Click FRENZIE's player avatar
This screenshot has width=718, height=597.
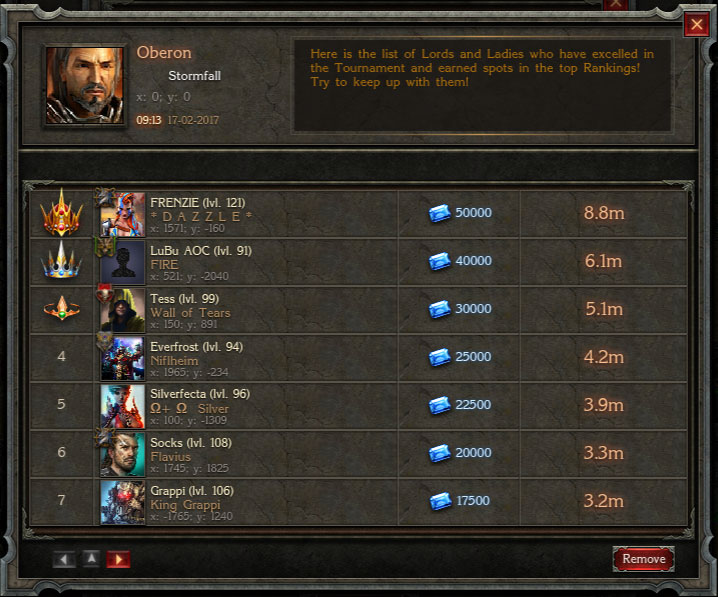pos(122,214)
